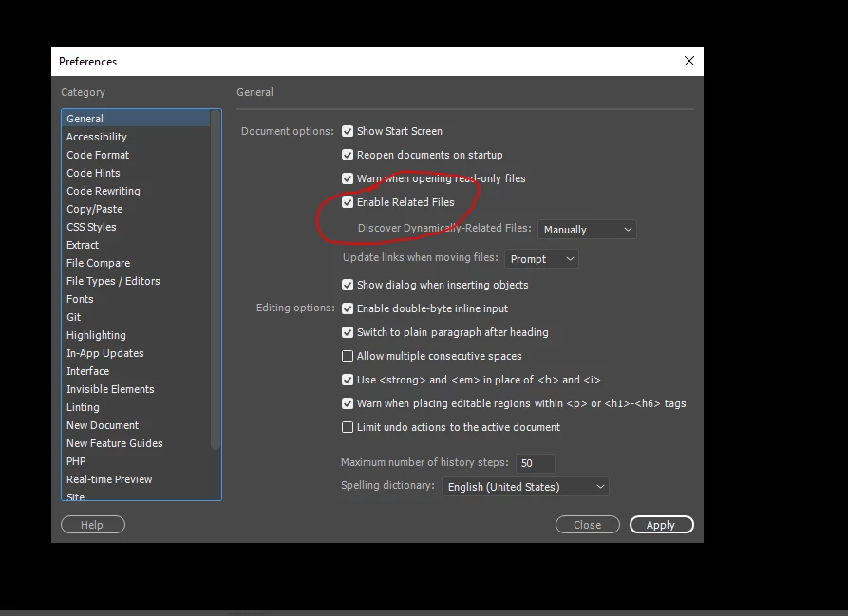This screenshot has height=616, width=848.
Task: Select File Compare category
Action: [x=136, y=263]
